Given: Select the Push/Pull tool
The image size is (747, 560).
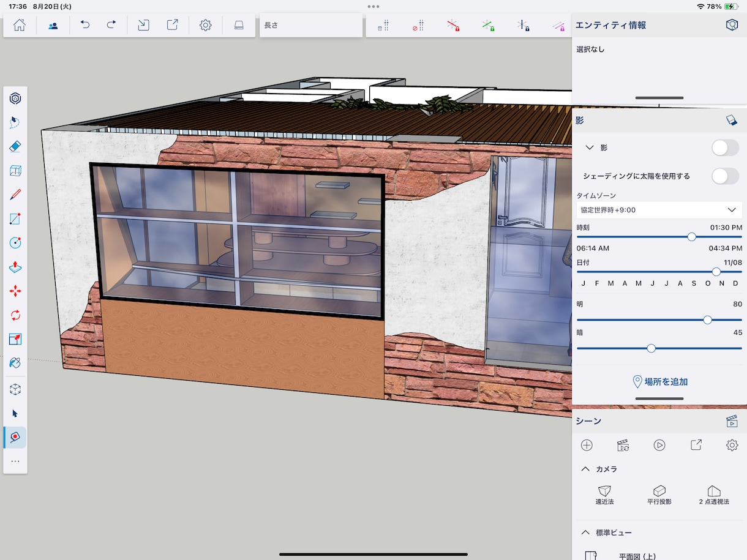Looking at the screenshot, I should 15,267.
